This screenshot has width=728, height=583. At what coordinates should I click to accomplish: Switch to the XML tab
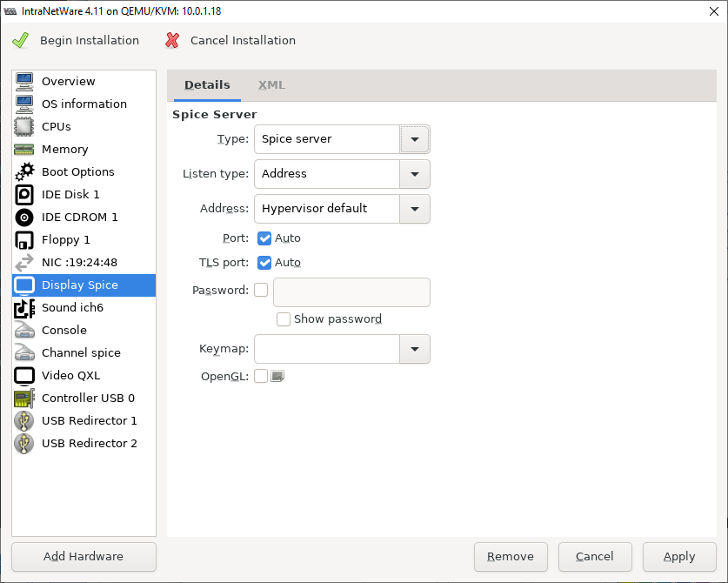pos(271,85)
